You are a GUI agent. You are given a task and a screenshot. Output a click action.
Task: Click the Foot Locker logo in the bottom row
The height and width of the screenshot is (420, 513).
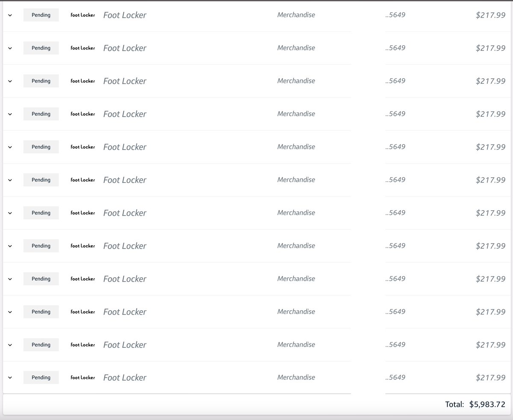coord(83,378)
